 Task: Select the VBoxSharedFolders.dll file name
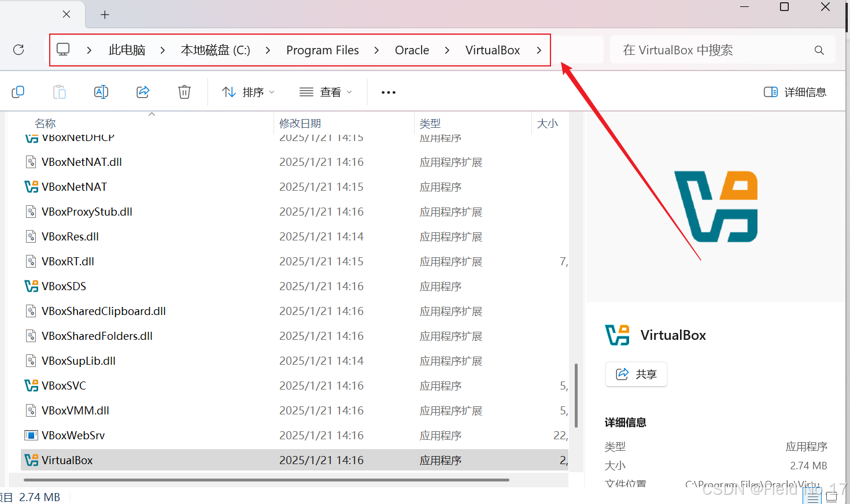click(97, 336)
